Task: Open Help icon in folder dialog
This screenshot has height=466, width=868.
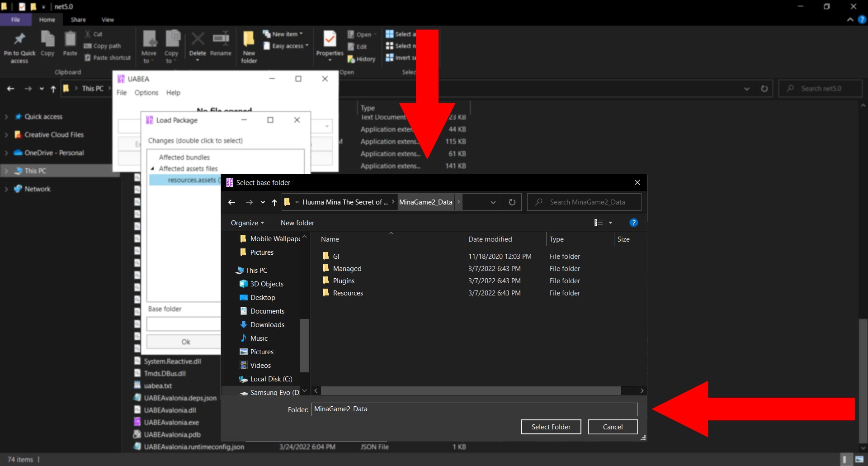Action: pyautogui.click(x=633, y=223)
